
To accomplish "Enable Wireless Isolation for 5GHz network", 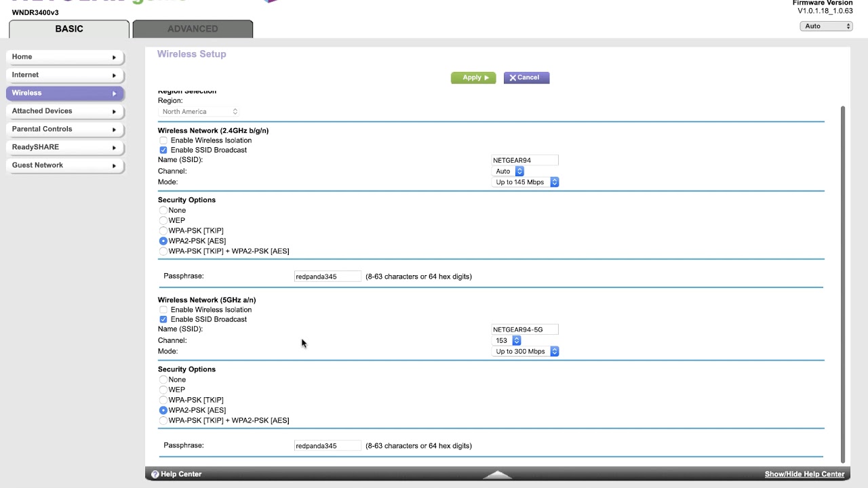I will pos(163,310).
